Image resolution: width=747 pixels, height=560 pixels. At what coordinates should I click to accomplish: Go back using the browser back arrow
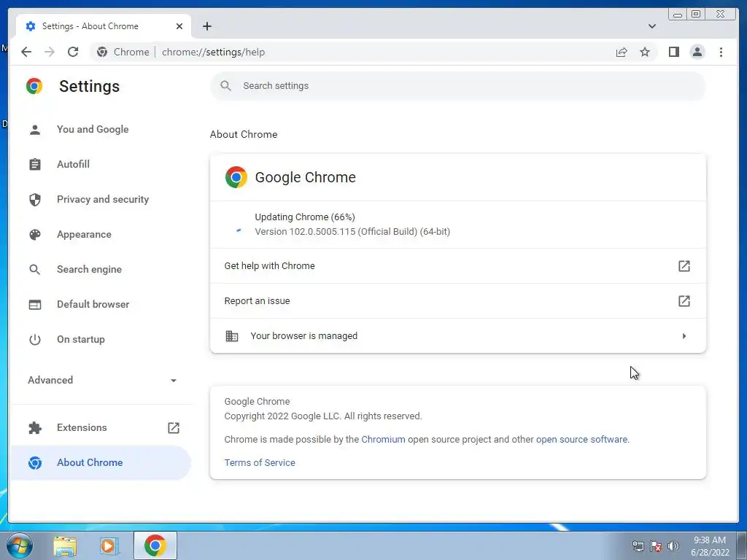(x=26, y=52)
